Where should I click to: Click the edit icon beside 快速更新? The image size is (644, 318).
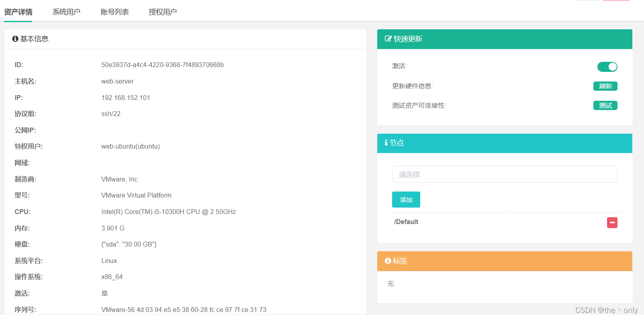coord(388,39)
